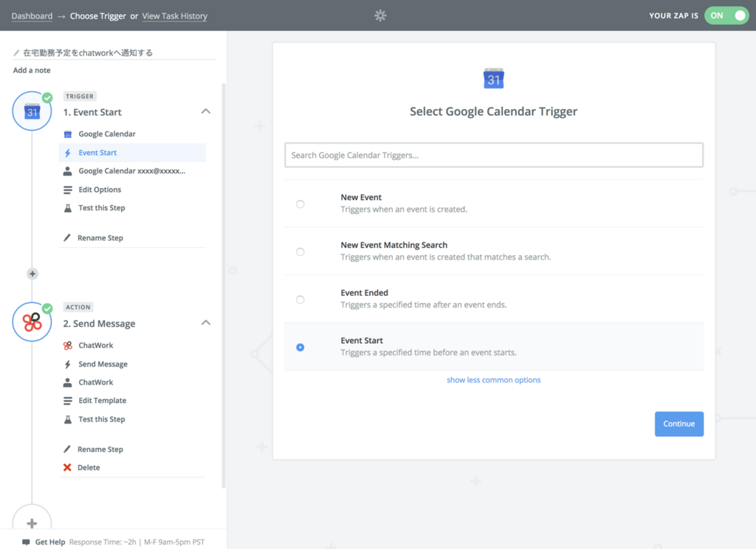Image resolution: width=756 pixels, height=549 pixels.
Task: Click Rename Step in the action section
Action: coord(100,449)
